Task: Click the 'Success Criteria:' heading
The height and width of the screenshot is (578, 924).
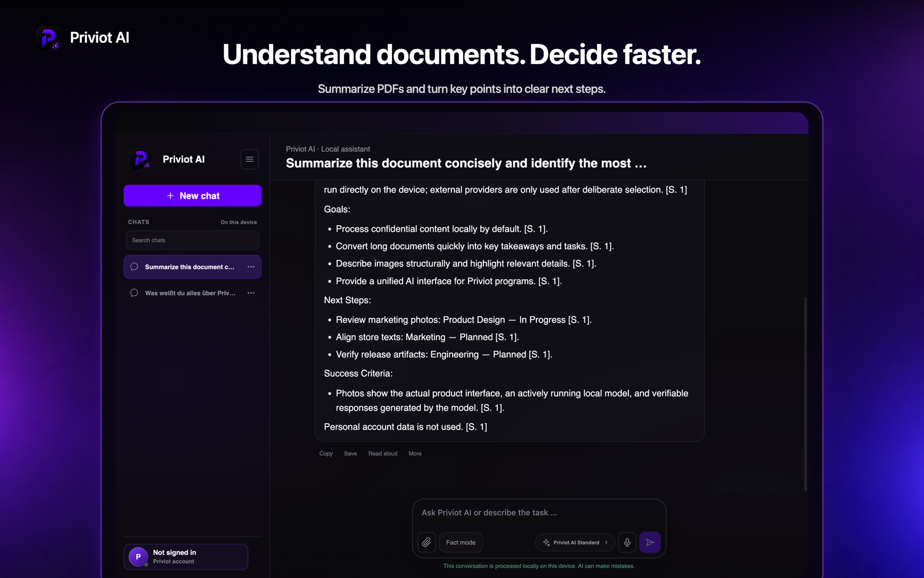Action: [x=358, y=373]
